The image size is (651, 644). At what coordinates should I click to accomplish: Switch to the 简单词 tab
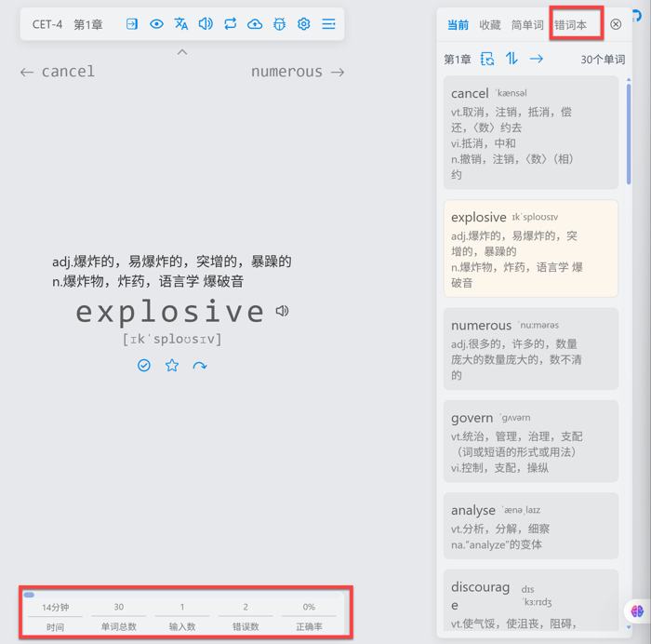click(x=527, y=25)
